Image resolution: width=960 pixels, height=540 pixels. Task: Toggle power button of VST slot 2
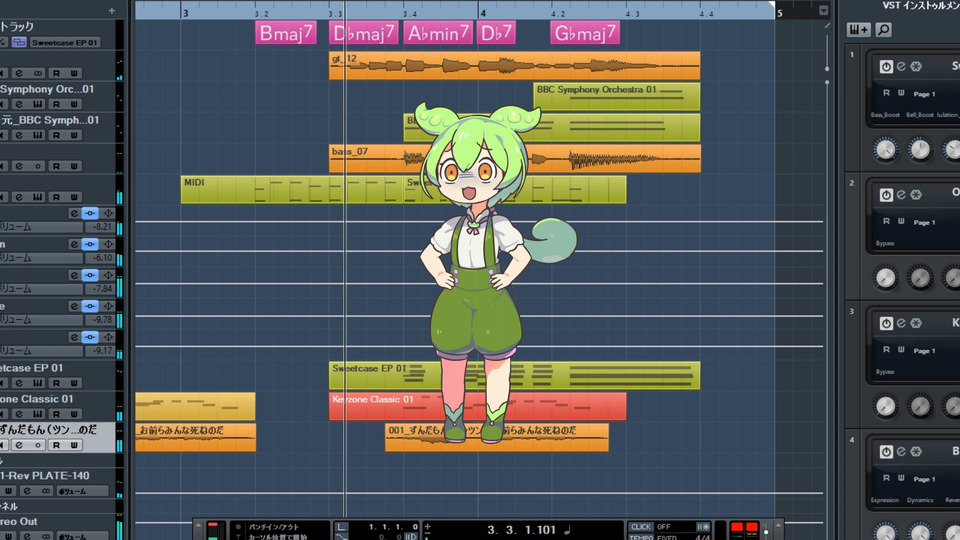886,195
